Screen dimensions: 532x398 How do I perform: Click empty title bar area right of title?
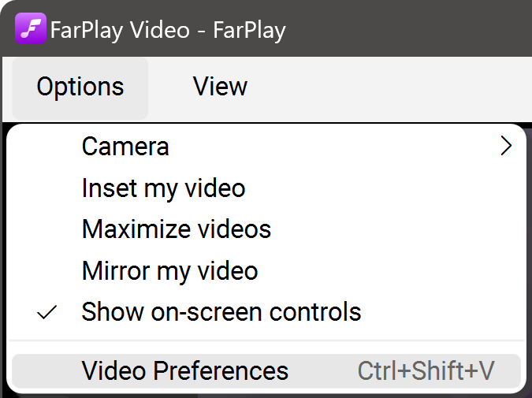coord(410,30)
